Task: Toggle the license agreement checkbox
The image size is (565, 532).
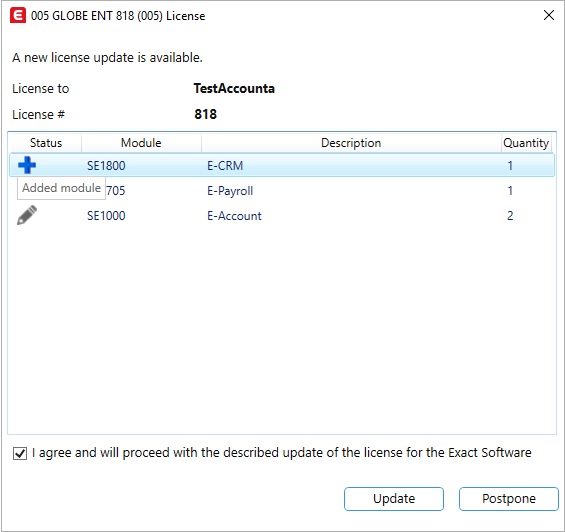Action: point(20,453)
